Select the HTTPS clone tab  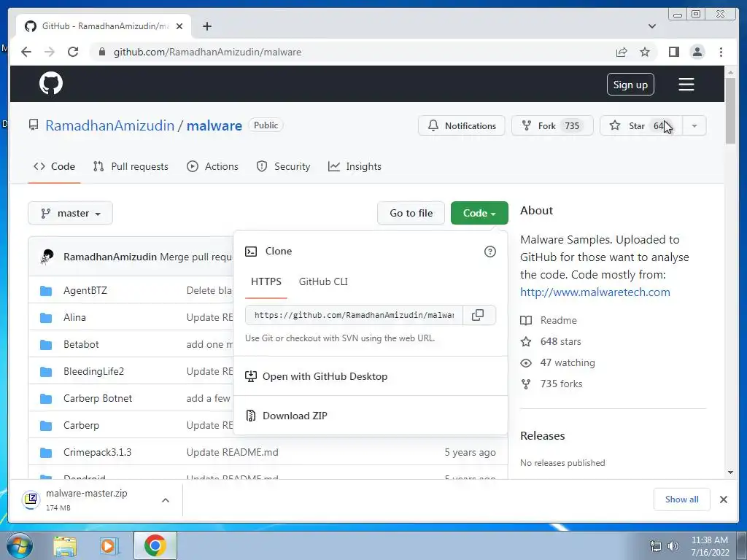[x=266, y=282]
